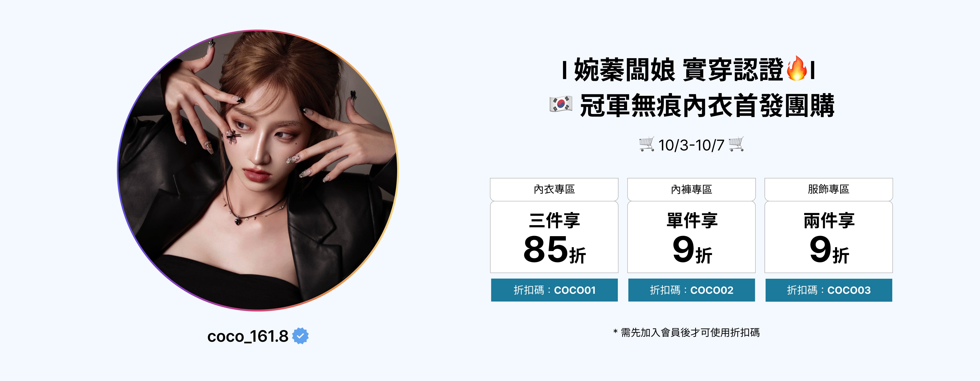Select the 內褲專區 tab
This screenshot has width=980, height=381.
tap(691, 189)
